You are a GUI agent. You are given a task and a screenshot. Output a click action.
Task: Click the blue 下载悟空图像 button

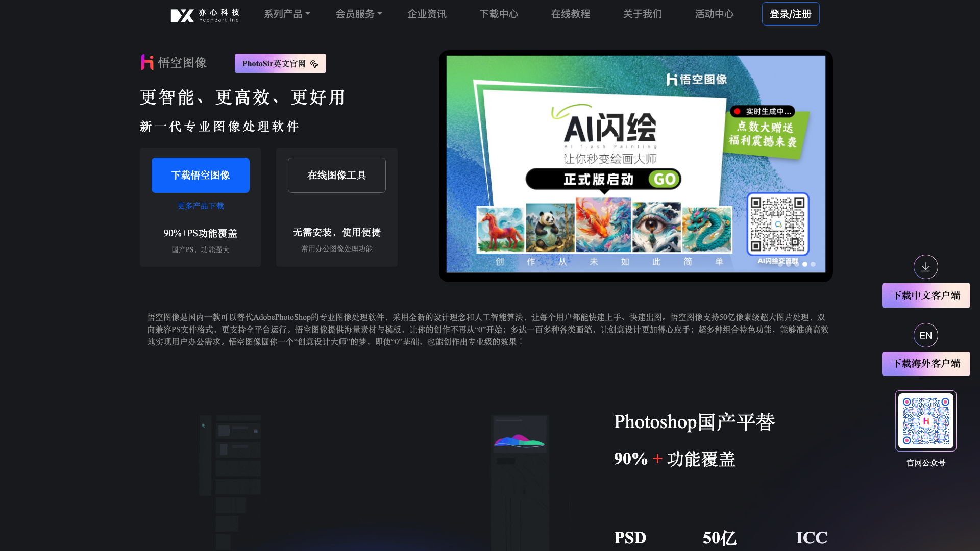click(x=201, y=175)
